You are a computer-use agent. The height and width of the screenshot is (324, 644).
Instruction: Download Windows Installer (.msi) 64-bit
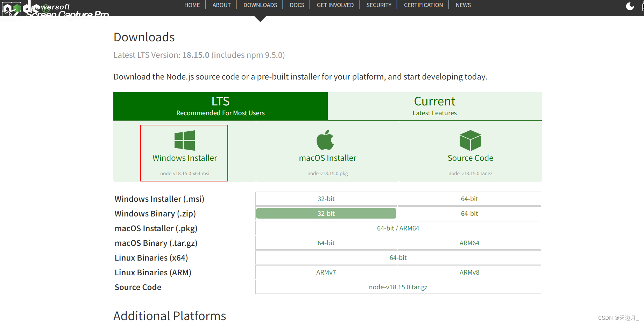[469, 199]
